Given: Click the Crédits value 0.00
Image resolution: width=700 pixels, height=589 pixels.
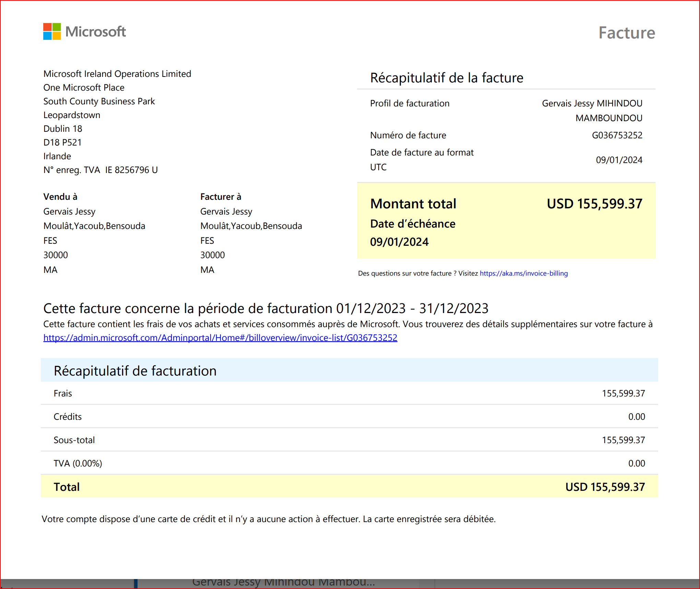Looking at the screenshot, I should [x=637, y=417].
